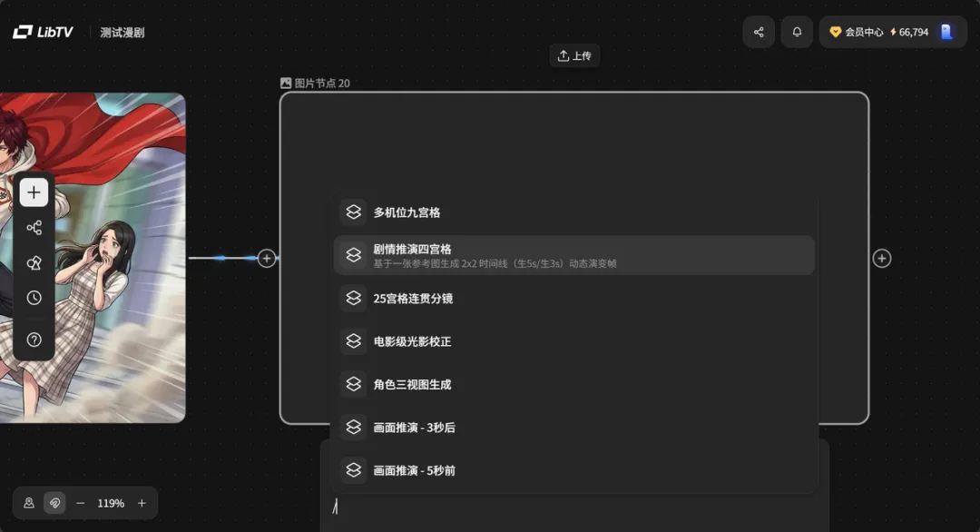
Task: Click the locate-user icon in zoom bar
Action: coord(29,503)
